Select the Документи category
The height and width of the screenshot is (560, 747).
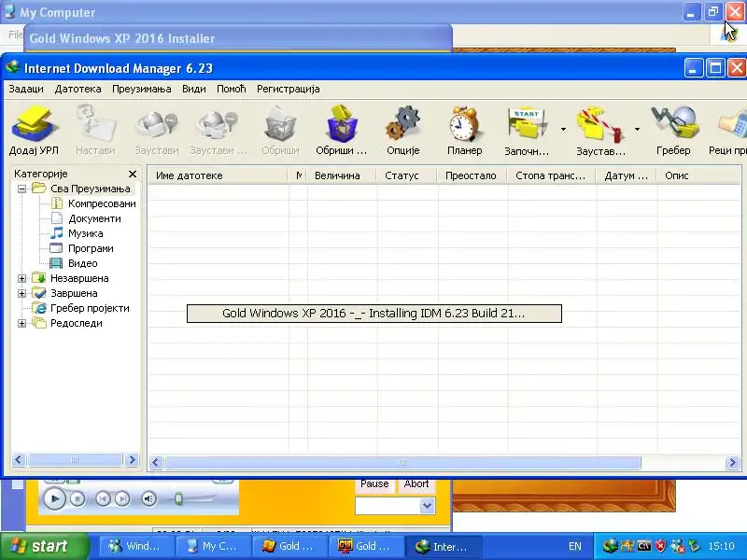(94, 218)
